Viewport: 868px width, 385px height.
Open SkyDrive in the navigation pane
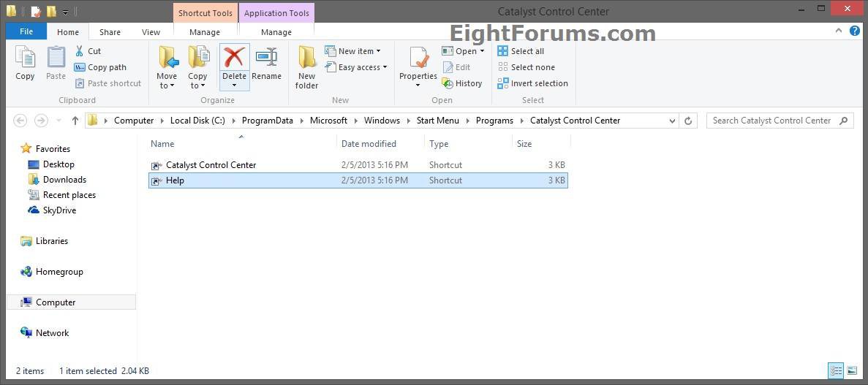tap(59, 210)
